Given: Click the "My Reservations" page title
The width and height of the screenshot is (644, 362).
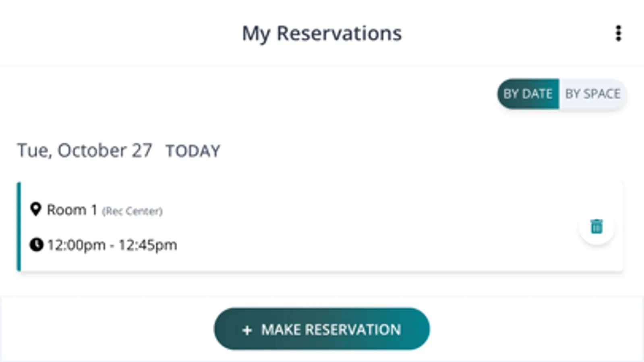Looking at the screenshot, I should [321, 33].
